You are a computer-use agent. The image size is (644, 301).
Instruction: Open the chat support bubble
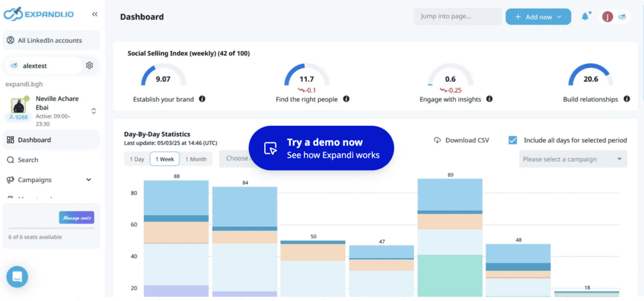pos(17,276)
